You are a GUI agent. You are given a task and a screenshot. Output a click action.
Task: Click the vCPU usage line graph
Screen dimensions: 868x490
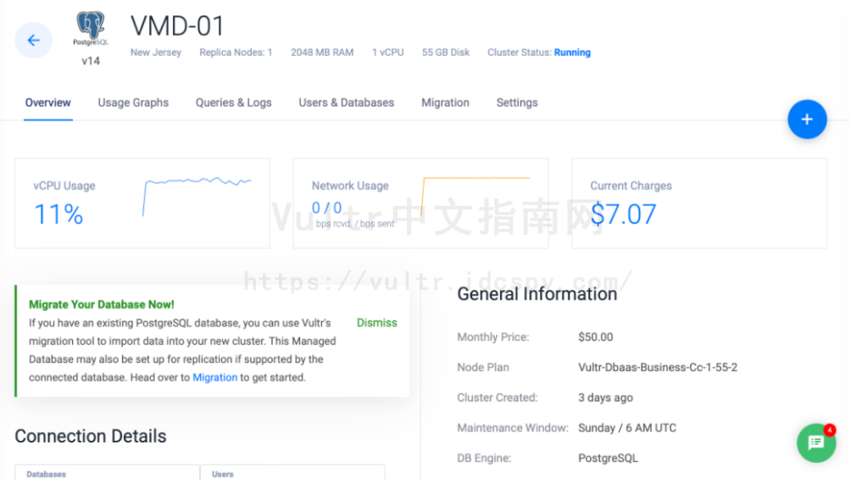pyautogui.click(x=197, y=196)
